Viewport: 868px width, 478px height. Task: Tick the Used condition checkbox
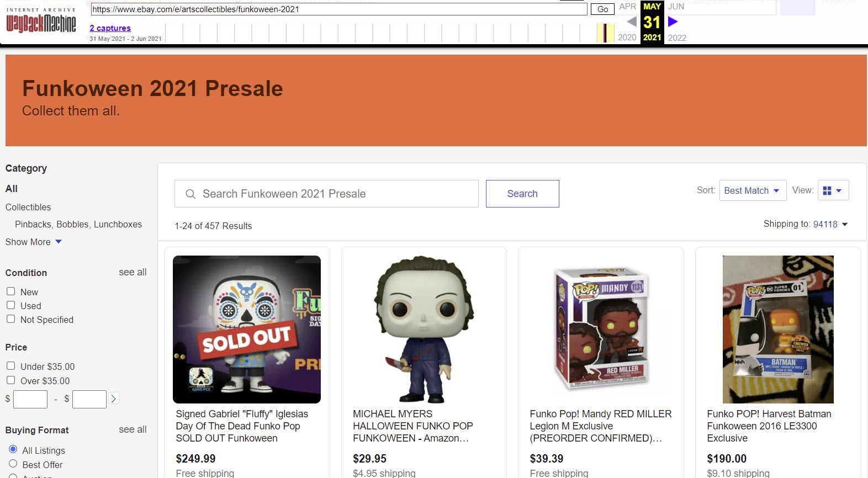click(x=10, y=305)
